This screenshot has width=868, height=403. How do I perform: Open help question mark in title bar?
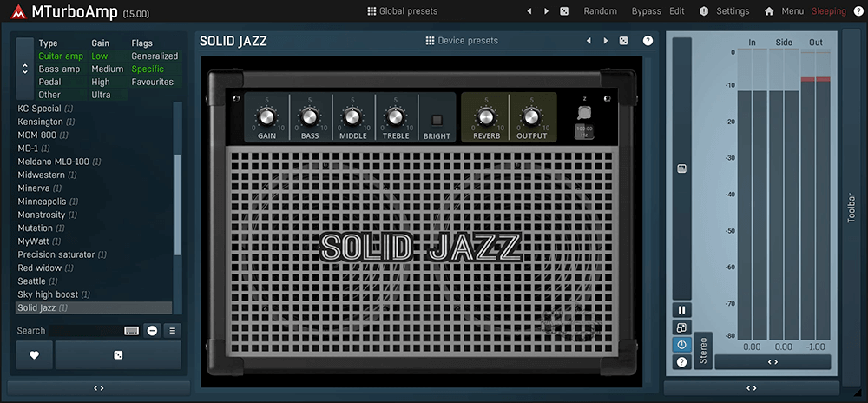858,11
